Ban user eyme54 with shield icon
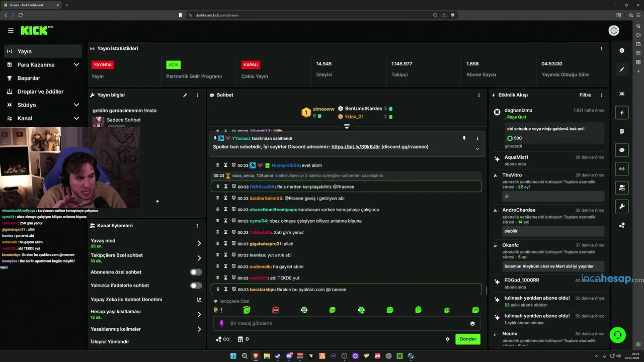 coord(234,221)
